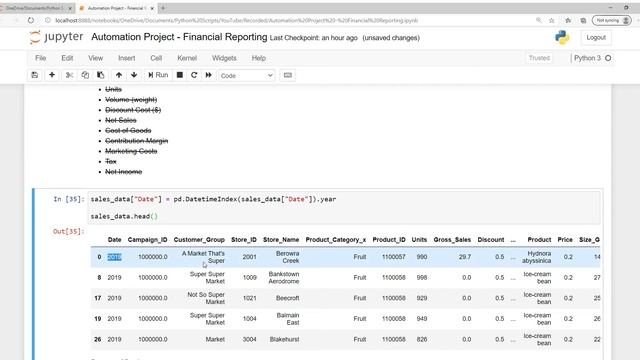Move selected cell up arrow

pyautogui.click(x=119, y=75)
